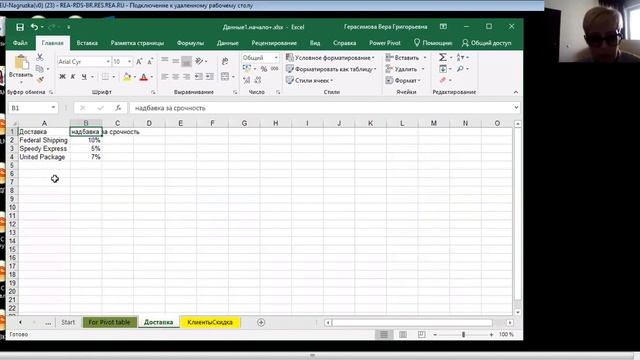Click the Fill down arrow icon

443,69
